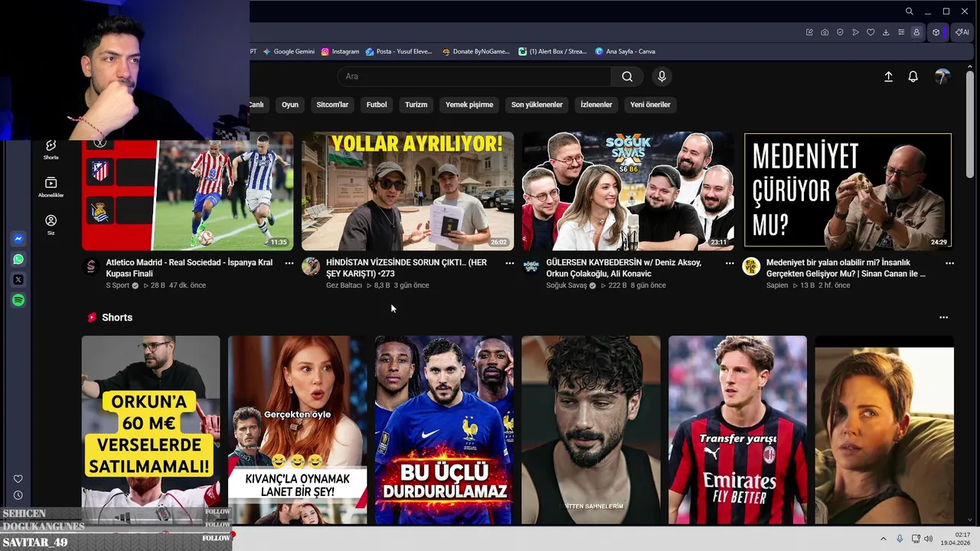This screenshot has width=980, height=551.
Task: Open the extensions cube icon
Action: click(936, 32)
